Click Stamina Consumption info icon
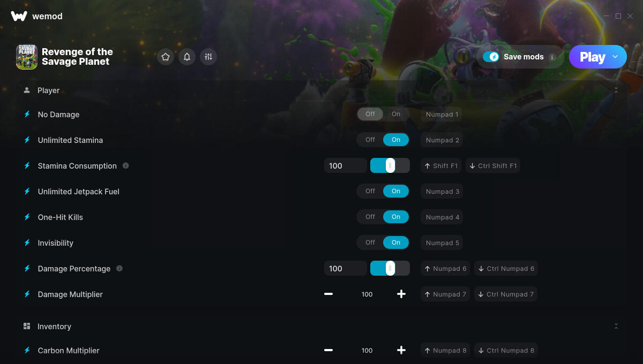 125,166
